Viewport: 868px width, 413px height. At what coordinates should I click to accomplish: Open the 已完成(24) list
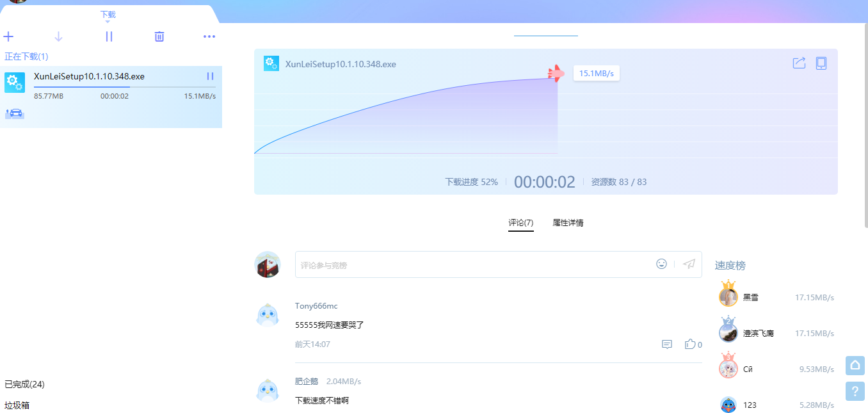pyautogui.click(x=24, y=384)
